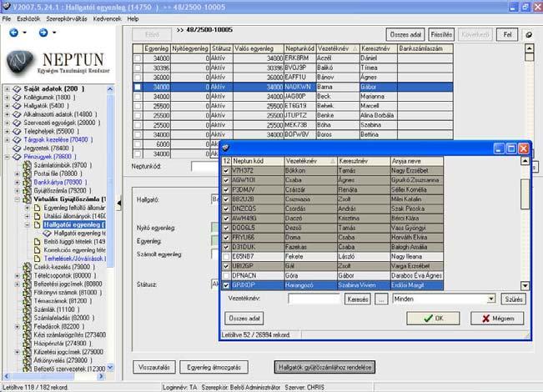Viewport: 543px width, 392px height.
Task: Click the Mégsem cancel button
Action: pyautogui.click(x=497, y=319)
